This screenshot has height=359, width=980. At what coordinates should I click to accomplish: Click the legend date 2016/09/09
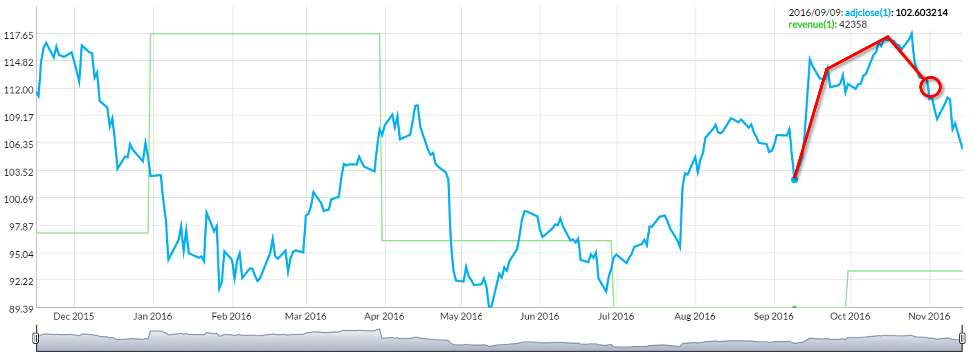pyautogui.click(x=815, y=13)
